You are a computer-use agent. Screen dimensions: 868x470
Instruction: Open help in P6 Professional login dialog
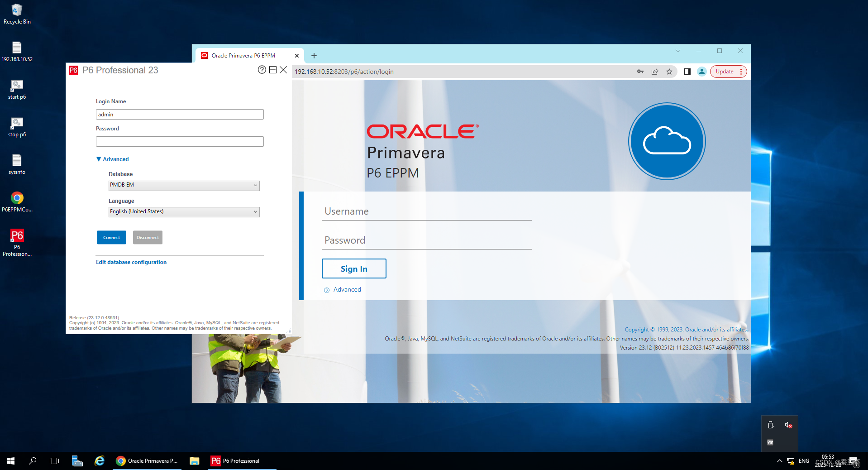[262, 70]
